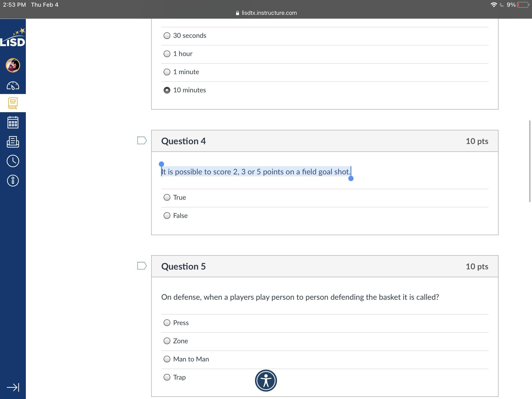
Task: Select True for Question 4
Action: click(x=167, y=197)
